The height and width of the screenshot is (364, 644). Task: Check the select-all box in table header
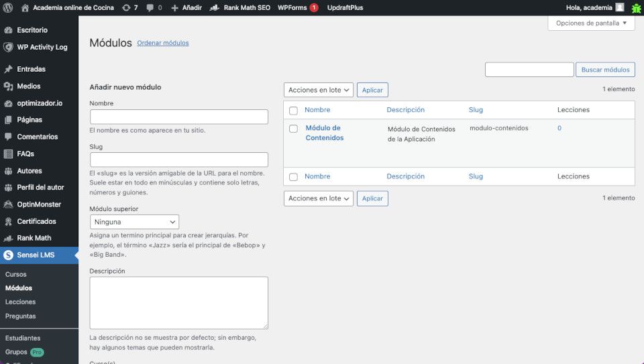click(x=293, y=111)
